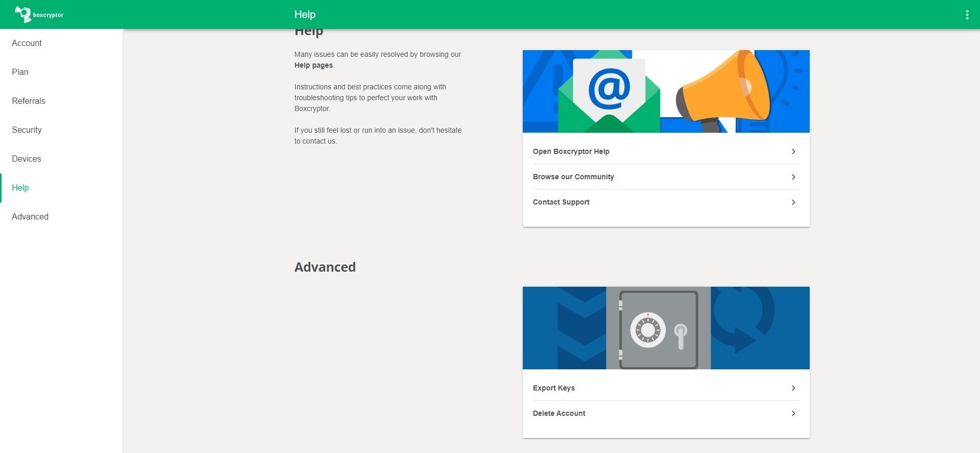Click the bold Help pages link
Image resolution: width=980 pixels, height=453 pixels.
pyautogui.click(x=313, y=65)
